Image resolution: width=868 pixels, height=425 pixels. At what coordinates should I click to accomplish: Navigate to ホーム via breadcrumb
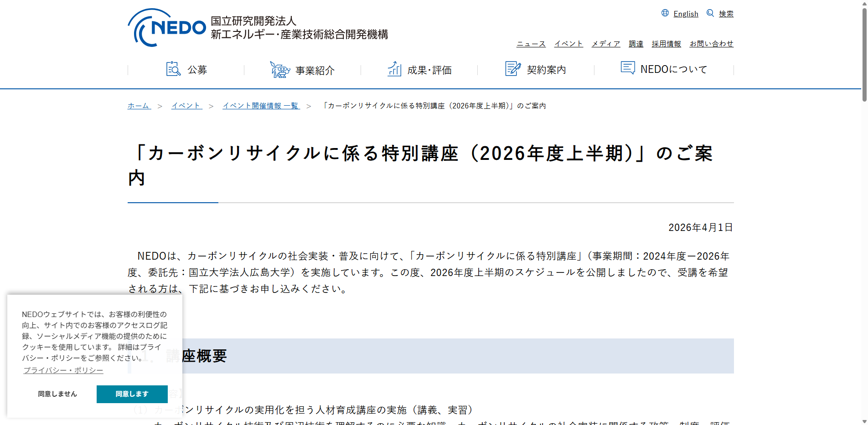tap(138, 105)
